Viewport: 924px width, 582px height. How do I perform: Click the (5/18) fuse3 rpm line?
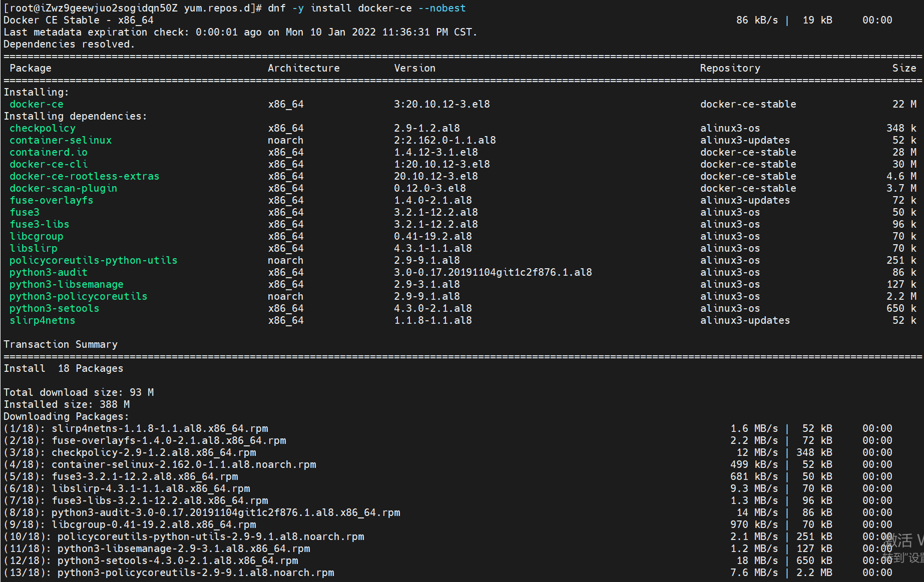(448, 476)
